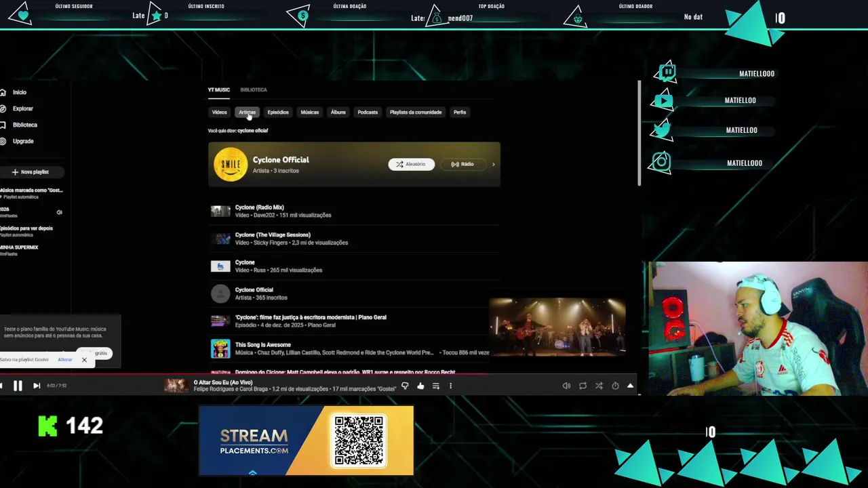Click the now-playing album thumbnail in player bar
This screenshot has width=868, height=488.
pyautogui.click(x=176, y=386)
